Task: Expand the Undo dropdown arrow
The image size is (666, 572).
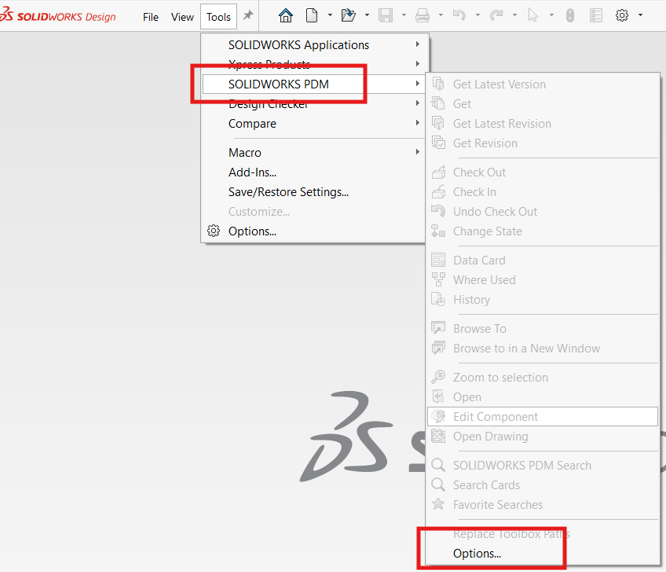Action: click(x=477, y=15)
